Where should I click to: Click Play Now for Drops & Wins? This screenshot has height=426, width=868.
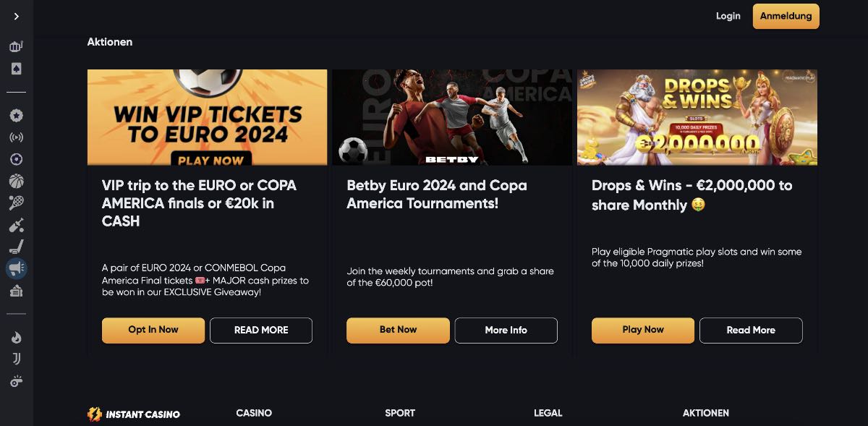pos(642,330)
